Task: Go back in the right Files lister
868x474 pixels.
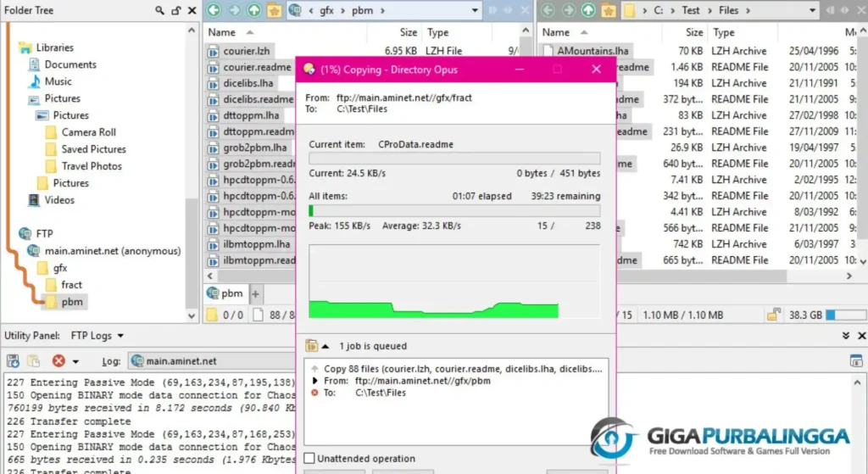Action: (x=548, y=10)
